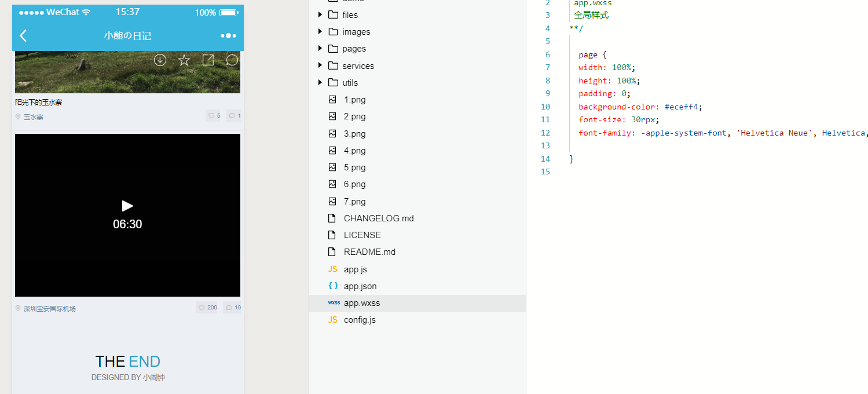Click the grass landscape photo
Screen dimensions: 868x394
pyautogui.click(x=127, y=72)
